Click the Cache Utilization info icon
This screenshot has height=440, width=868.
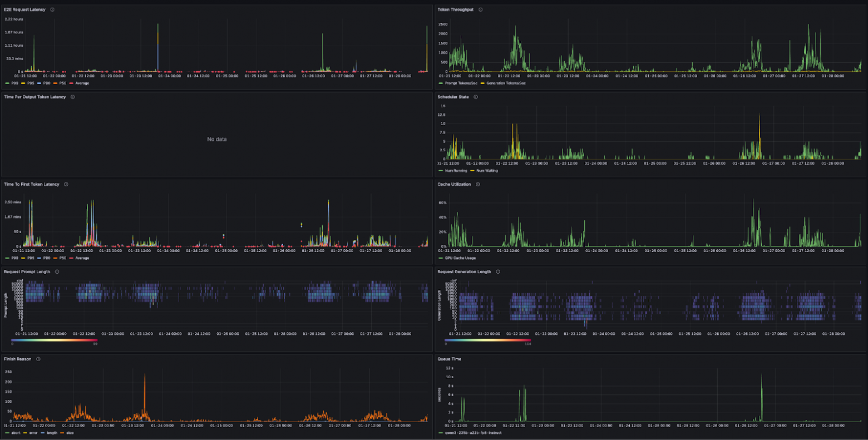click(x=477, y=184)
